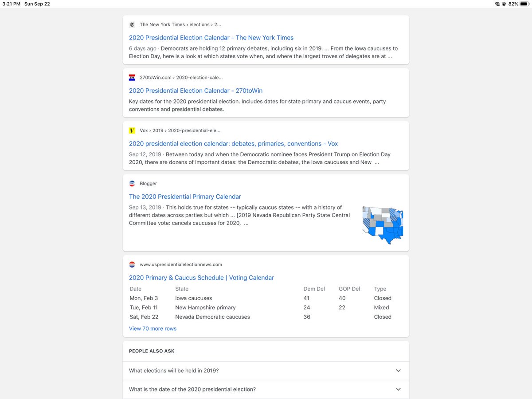Click View 70 more rows
This screenshot has width=532, height=399.
point(153,328)
